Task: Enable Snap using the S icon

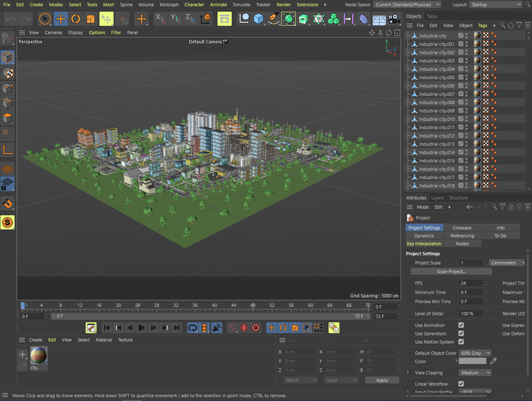Action: pos(7,222)
